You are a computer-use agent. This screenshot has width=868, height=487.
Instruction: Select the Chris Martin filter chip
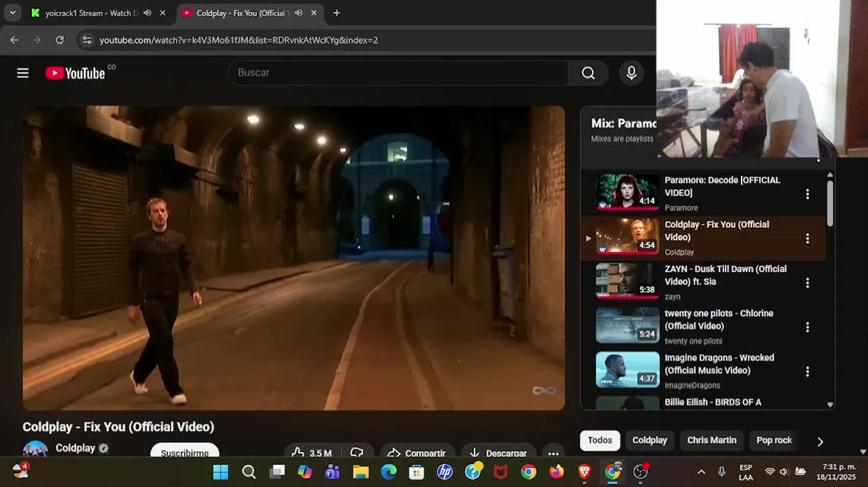[x=712, y=440]
